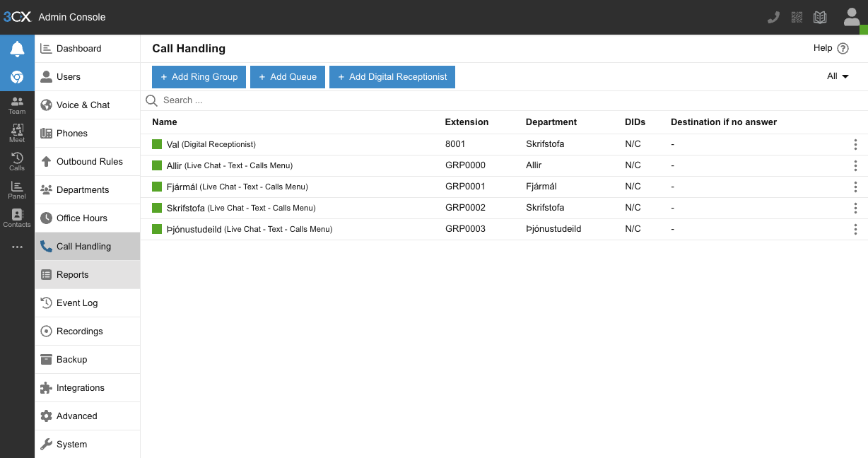Open the Panel view
Screen dimensions: 868x458
(x=17, y=190)
